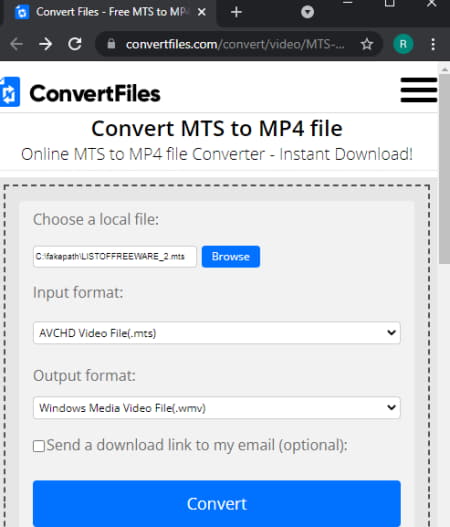Screen dimensions: 450x527
Task: Click the padlock site info icon
Action: click(111, 44)
